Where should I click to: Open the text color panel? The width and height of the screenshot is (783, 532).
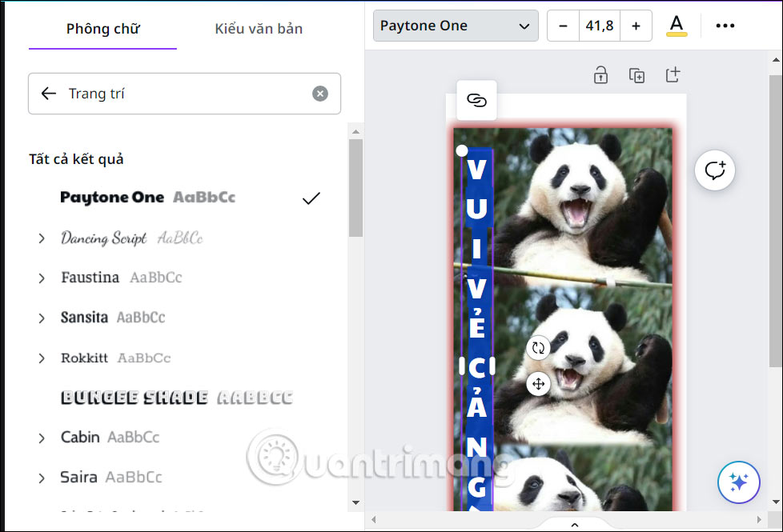click(676, 25)
